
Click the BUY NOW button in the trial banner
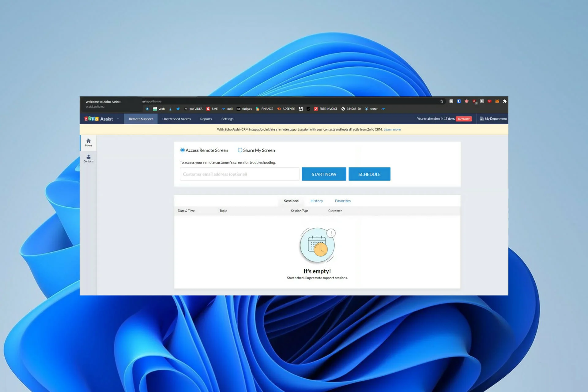463,119
